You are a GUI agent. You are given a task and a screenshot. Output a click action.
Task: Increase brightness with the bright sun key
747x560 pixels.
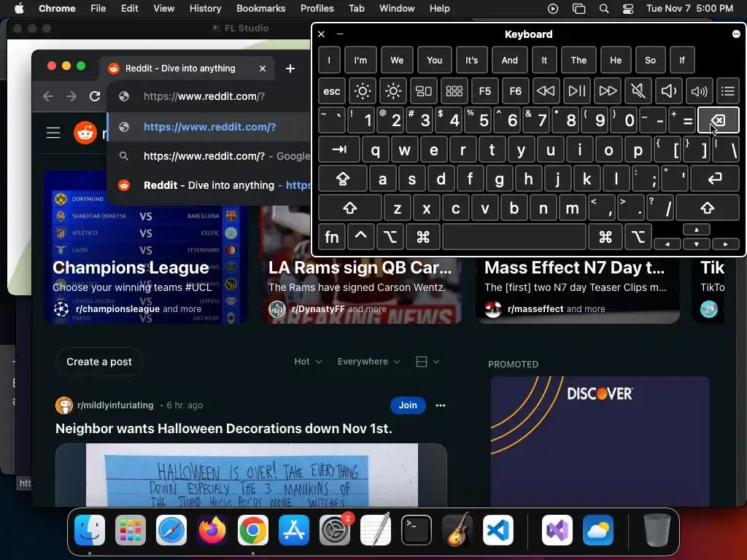[393, 90]
